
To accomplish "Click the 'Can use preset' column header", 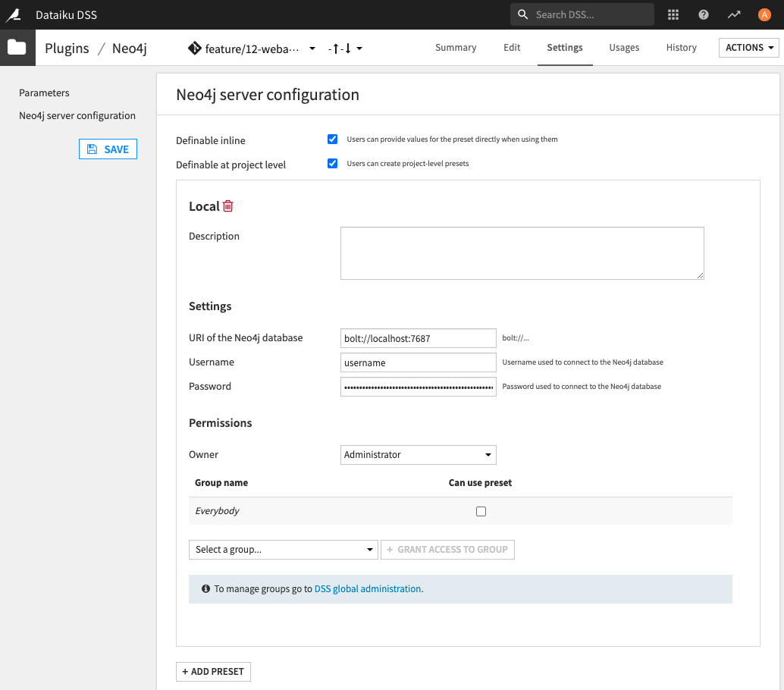I will pyautogui.click(x=480, y=482).
